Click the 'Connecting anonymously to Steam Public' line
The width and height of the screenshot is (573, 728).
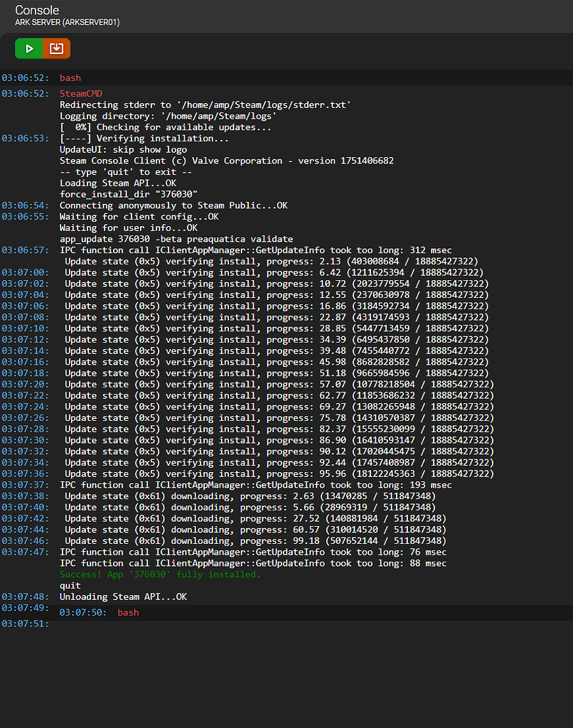click(x=173, y=205)
